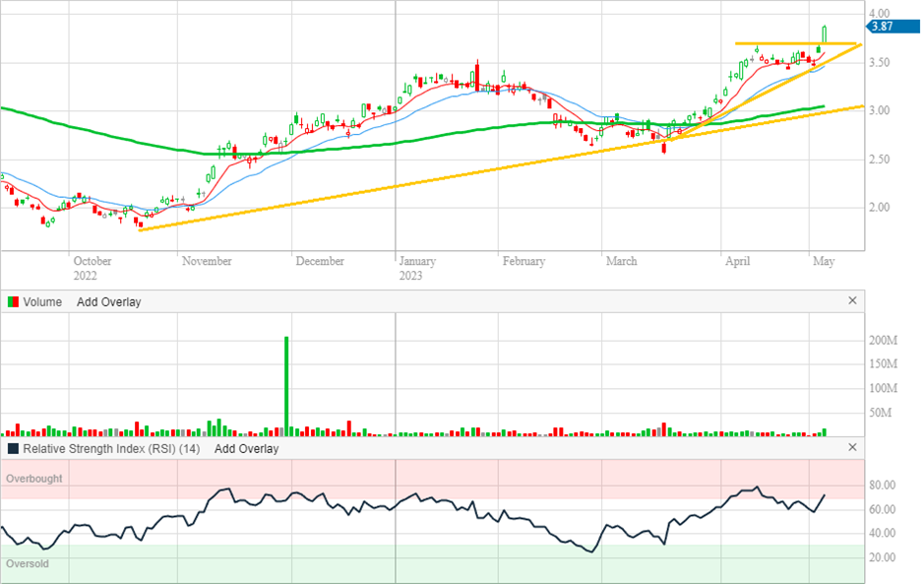
Task: Close the Volume panel
Action: click(x=852, y=300)
